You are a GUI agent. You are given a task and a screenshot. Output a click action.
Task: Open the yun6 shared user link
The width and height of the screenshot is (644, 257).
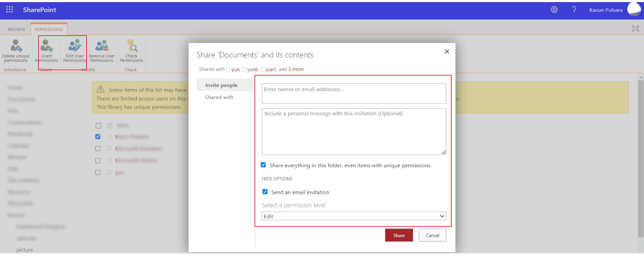click(x=253, y=69)
